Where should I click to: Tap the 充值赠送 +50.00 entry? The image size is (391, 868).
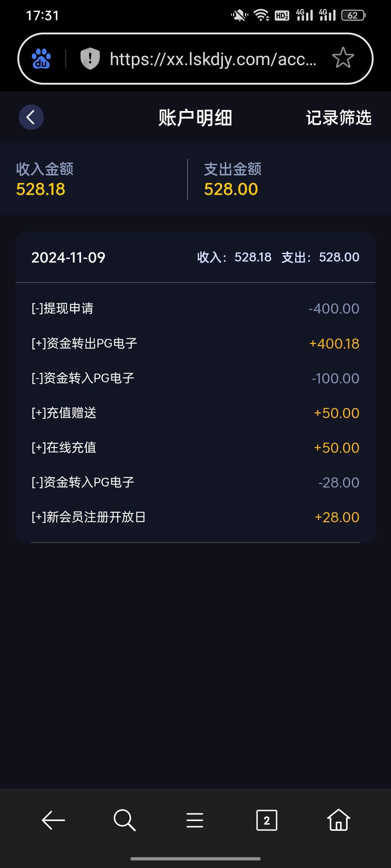tap(195, 413)
